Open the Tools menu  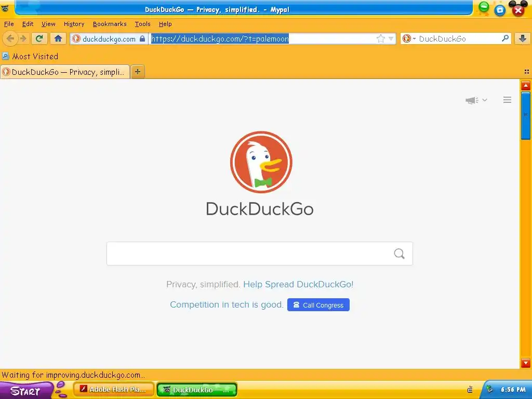coord(142,24)
